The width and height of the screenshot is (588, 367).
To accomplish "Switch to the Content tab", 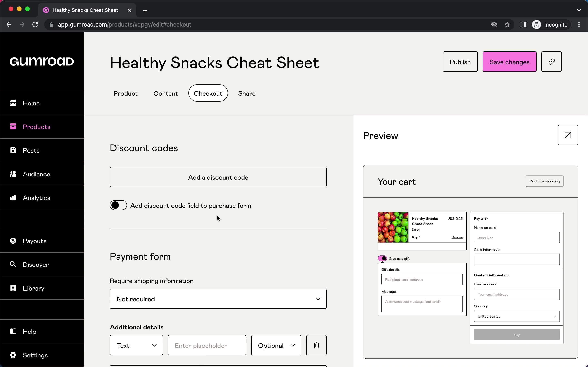I will click(166, 93).
